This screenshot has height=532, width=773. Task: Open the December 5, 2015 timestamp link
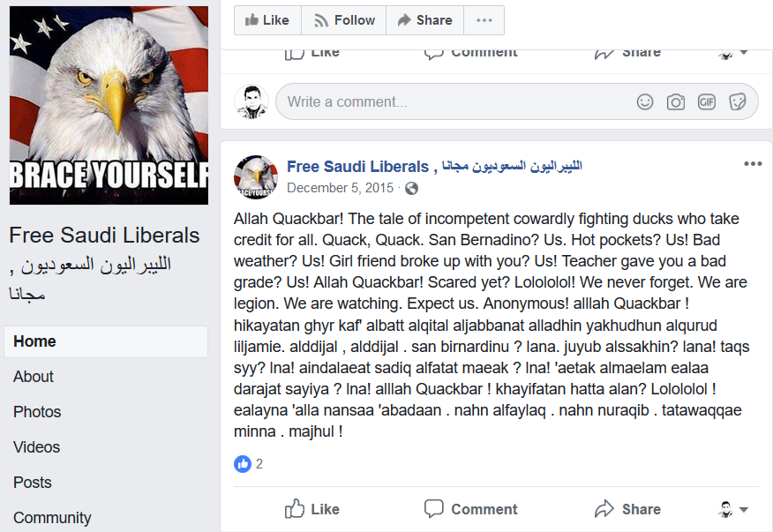(340, 188)
